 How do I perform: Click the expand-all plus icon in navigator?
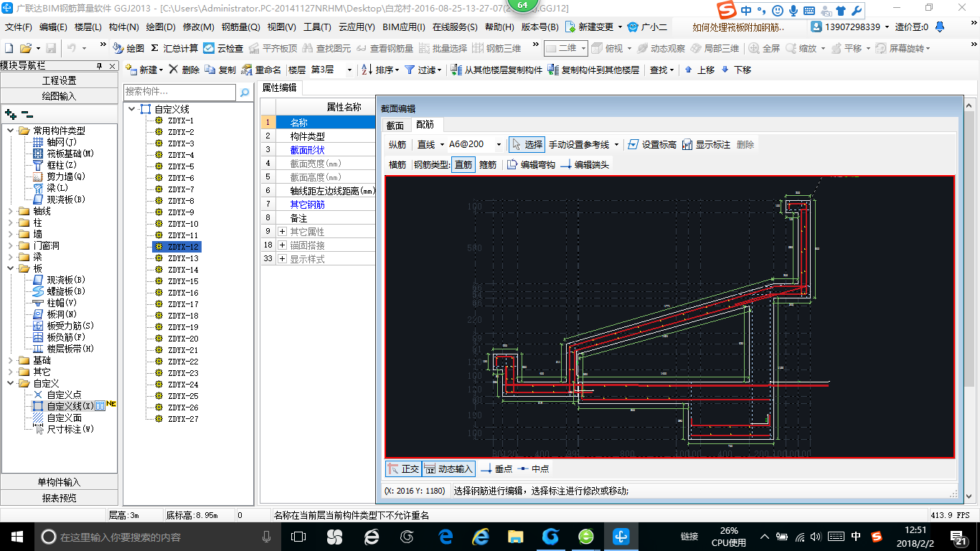click(10, 113)
